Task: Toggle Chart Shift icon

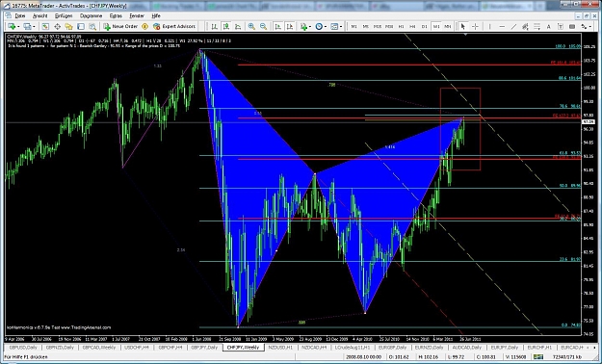Action: 290,27
